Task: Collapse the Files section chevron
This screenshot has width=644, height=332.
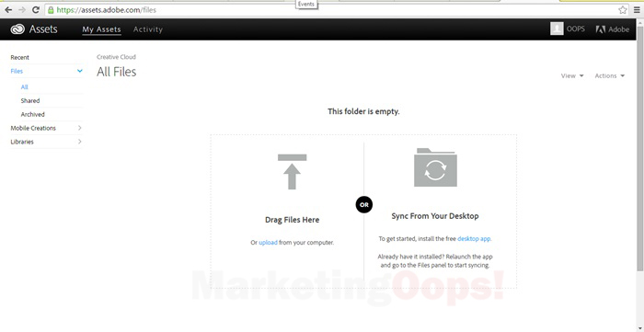Action: (80, 71)
